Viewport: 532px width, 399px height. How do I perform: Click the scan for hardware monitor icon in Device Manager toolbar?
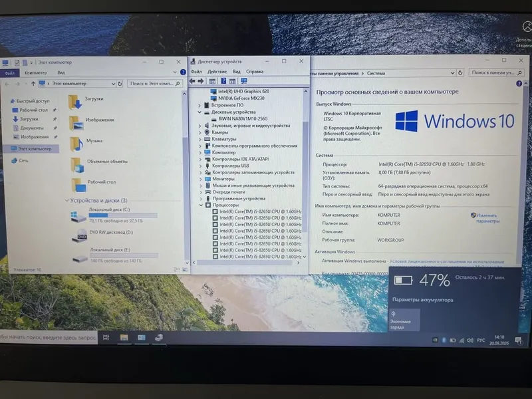tap(244, 80)
